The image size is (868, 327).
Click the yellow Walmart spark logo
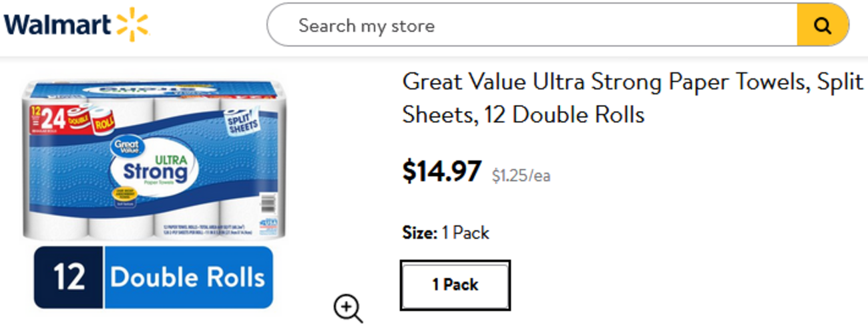[x=133, y=25]
